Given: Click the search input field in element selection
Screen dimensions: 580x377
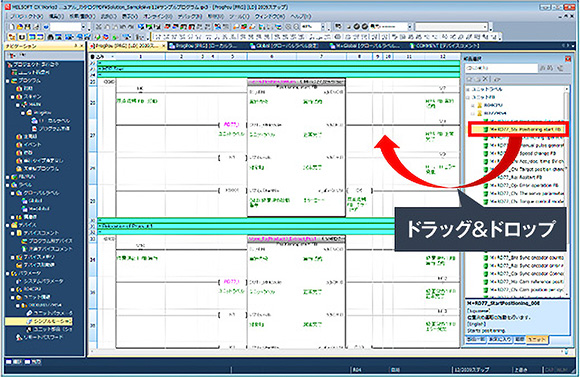Looking at the screenshot, I should (501, 68).
